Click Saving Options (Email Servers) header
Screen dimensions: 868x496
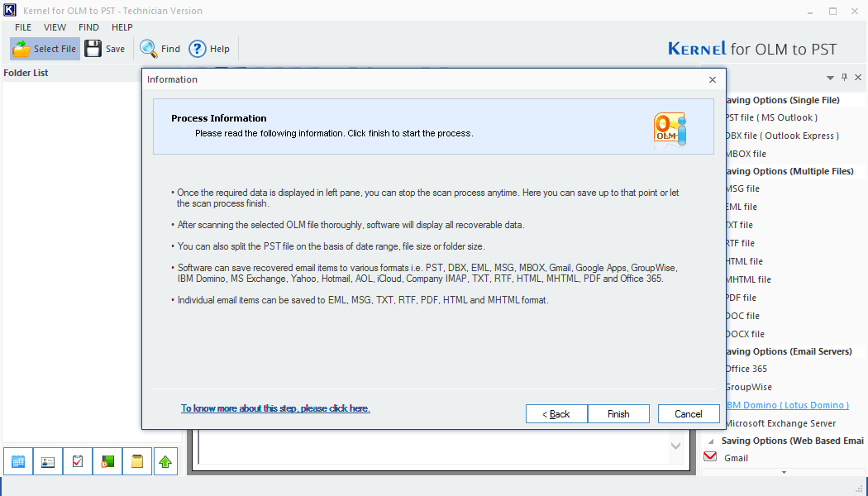789,351
